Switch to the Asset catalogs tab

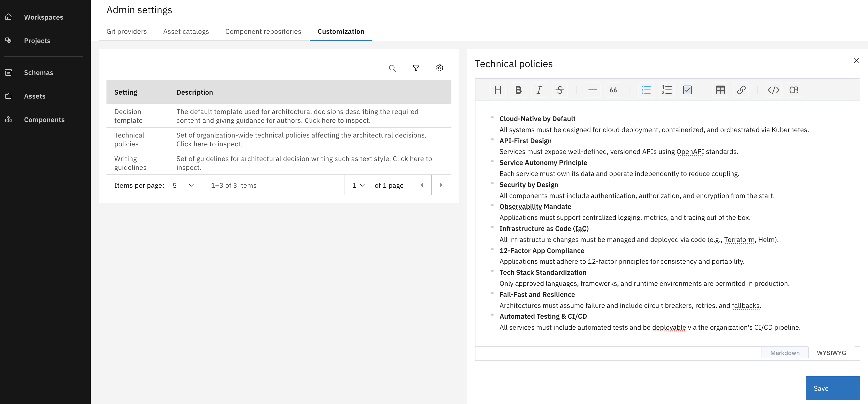(x=186, y=31)
